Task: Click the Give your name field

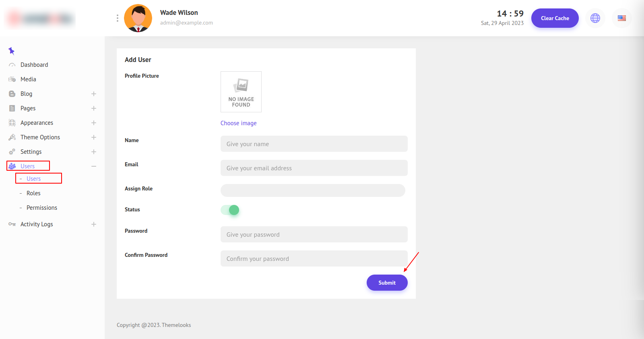Action: [314, 144]
